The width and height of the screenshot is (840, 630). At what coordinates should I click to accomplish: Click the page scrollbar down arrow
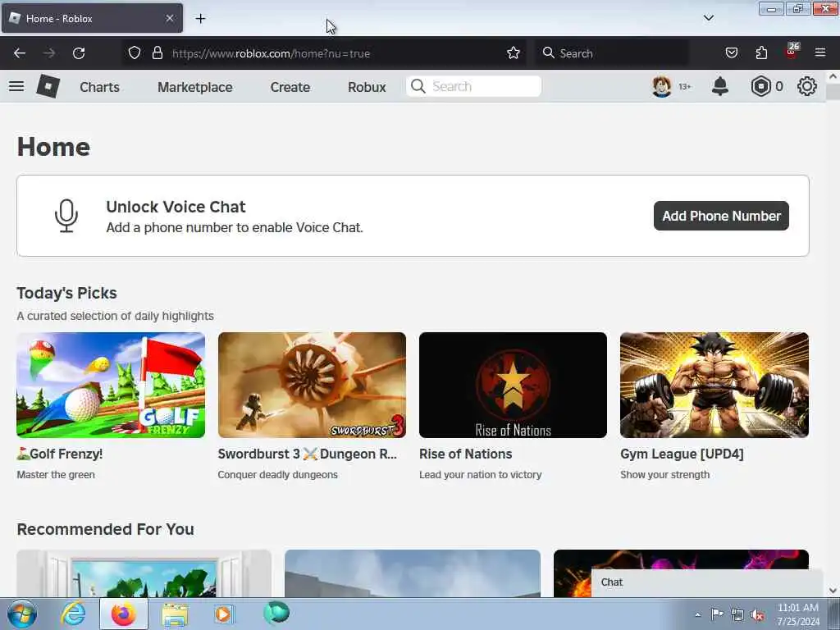click(833, 591)
